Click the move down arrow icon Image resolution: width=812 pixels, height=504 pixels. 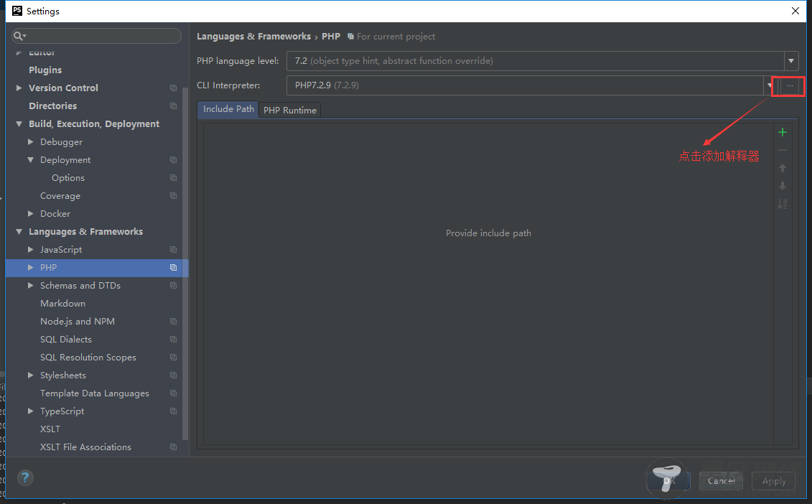(x=783, y=186)
